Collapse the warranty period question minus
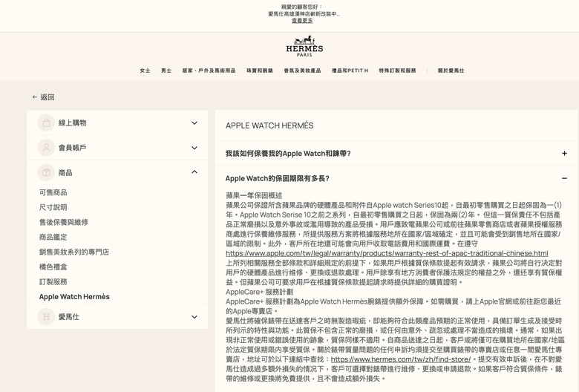The height and width of the screenshot is (392, 579). pyautogui.click(x=564, y=178)
